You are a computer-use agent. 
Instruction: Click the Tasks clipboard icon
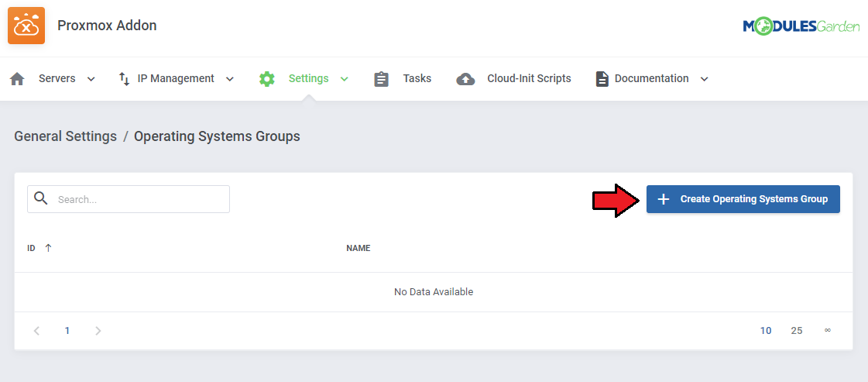point(381,79)
